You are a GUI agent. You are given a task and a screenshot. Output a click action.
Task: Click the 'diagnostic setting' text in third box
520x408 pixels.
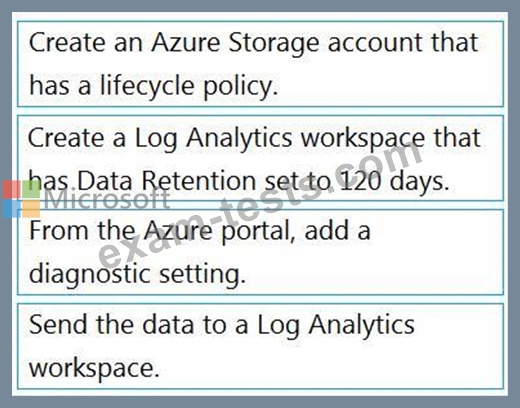tap(137, 275)
